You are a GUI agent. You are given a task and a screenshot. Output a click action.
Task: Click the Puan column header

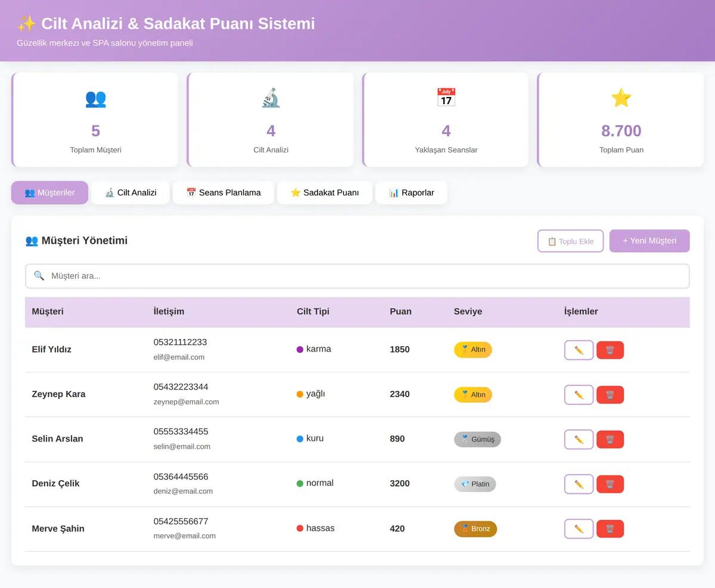click(400, 312)
